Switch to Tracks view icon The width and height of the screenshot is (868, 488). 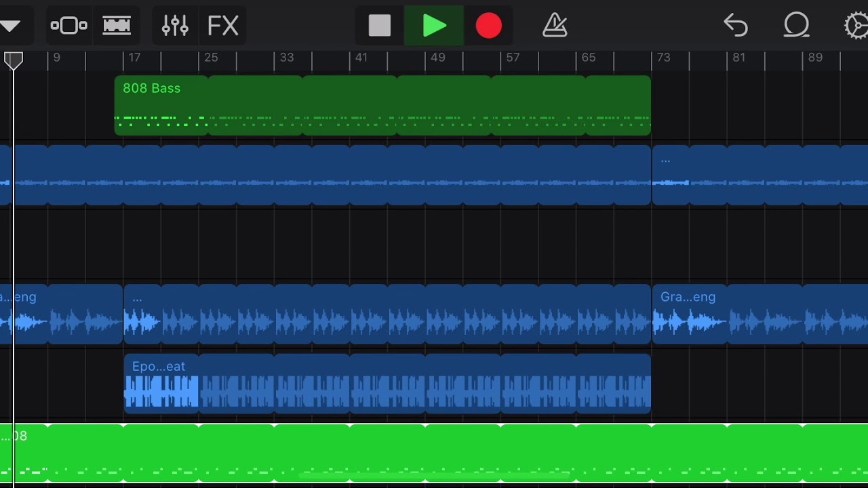pyautogui.click(x=117, y=26)
